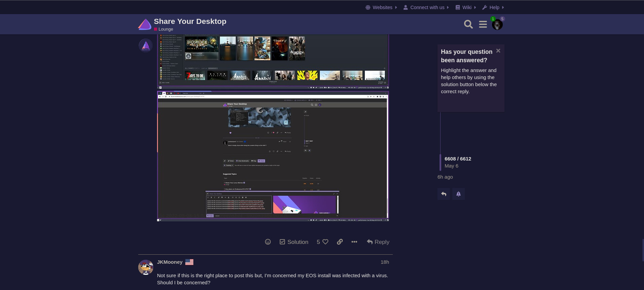Click the EndeavourOS logo in the header
The width and height of the screenshot is (644, 290).
coord(145,25)
